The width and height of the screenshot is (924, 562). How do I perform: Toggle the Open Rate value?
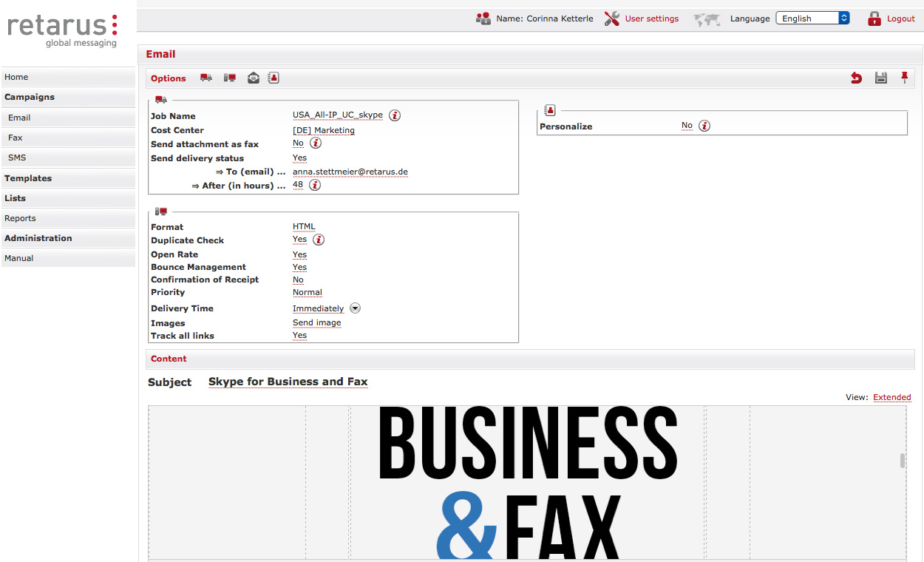[x=299, y=254]
